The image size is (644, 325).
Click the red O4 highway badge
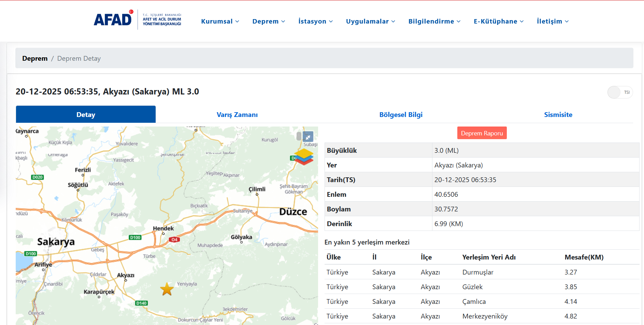(x=174, y=239)
